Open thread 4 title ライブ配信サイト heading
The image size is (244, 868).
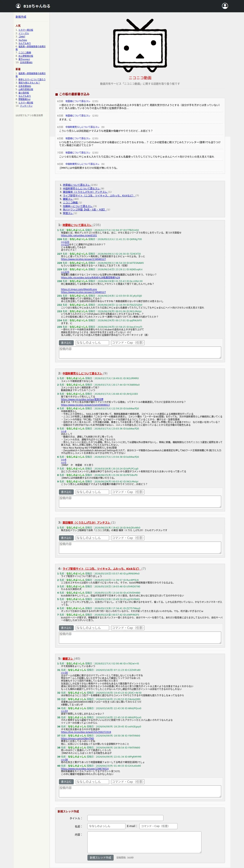[x=102, y=568]
